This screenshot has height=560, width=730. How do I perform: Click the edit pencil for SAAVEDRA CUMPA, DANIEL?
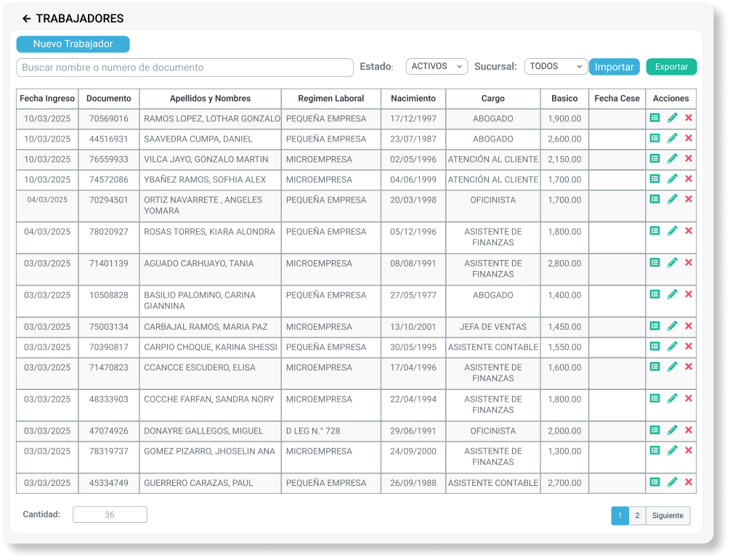click(671, 138)
